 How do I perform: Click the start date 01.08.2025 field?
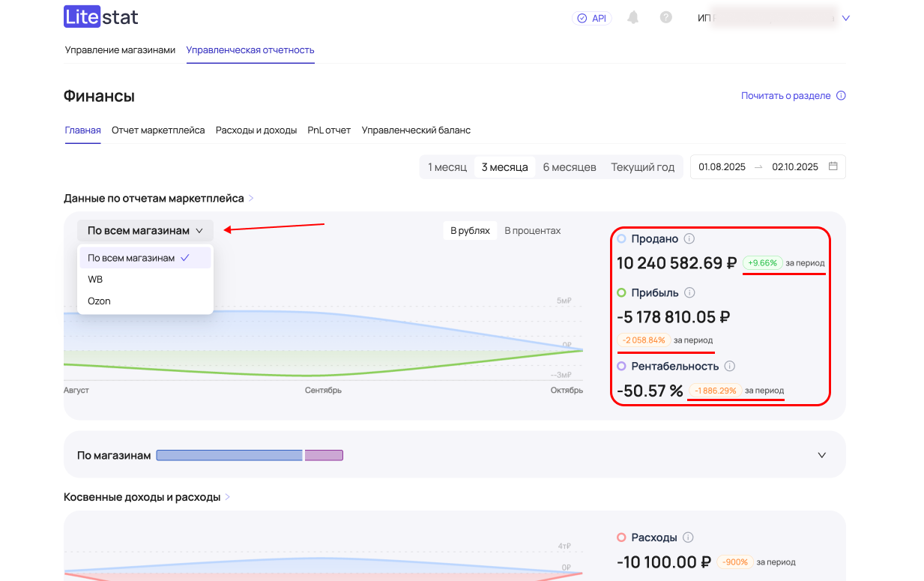[722, 167]
